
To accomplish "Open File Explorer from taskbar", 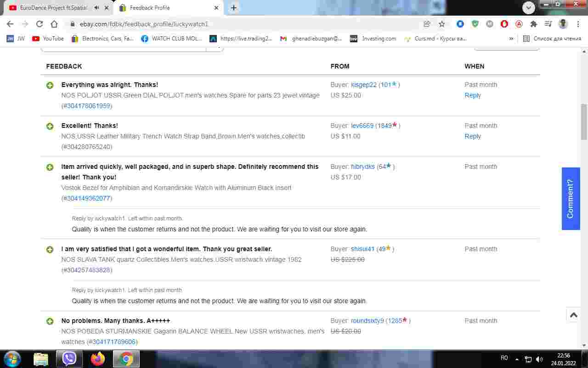I will (x=41, y=359).
